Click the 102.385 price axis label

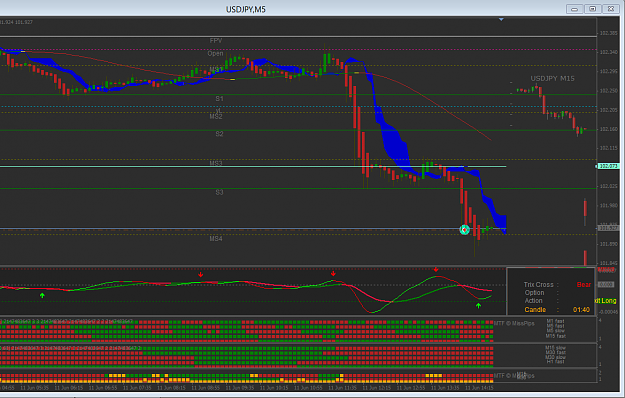(x=609, y=33)
